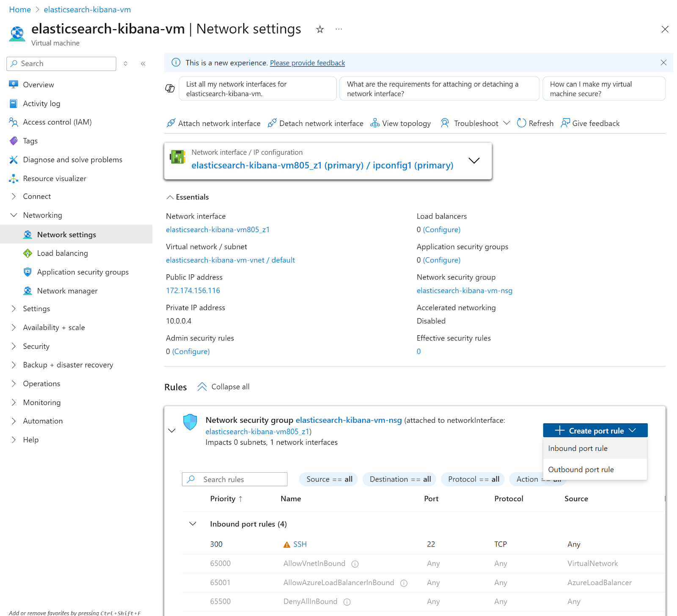Image resolution: width=677 pixels, height=616 pixels.
Task: Open View topology
Action: 374,123
